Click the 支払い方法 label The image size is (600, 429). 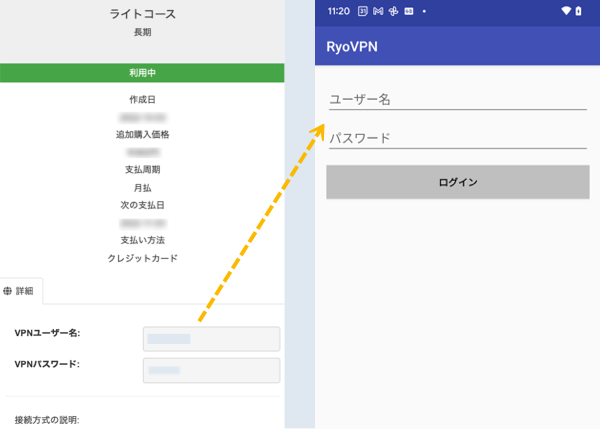pos(142,240)
